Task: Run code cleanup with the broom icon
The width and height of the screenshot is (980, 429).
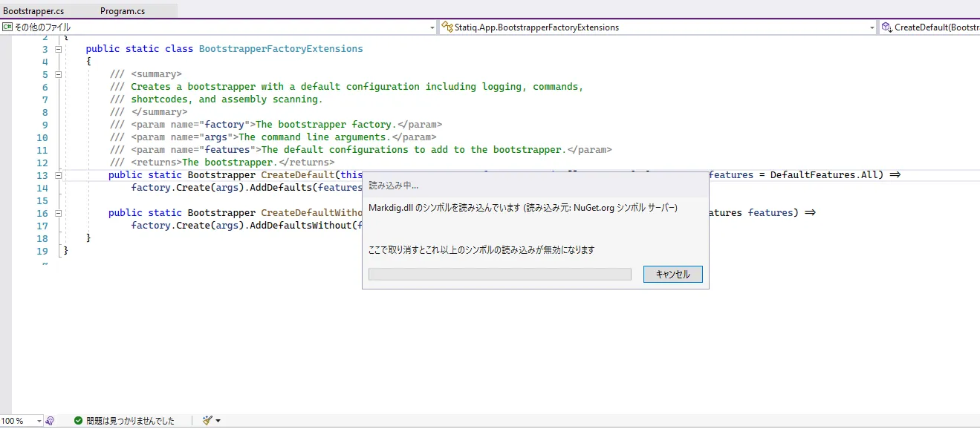Action: [207, 421]
